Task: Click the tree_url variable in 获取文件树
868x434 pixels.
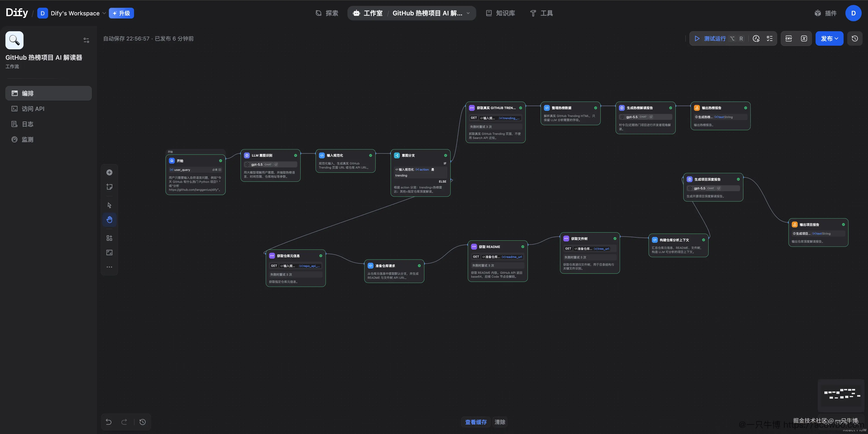Action: tap(602, 249)
